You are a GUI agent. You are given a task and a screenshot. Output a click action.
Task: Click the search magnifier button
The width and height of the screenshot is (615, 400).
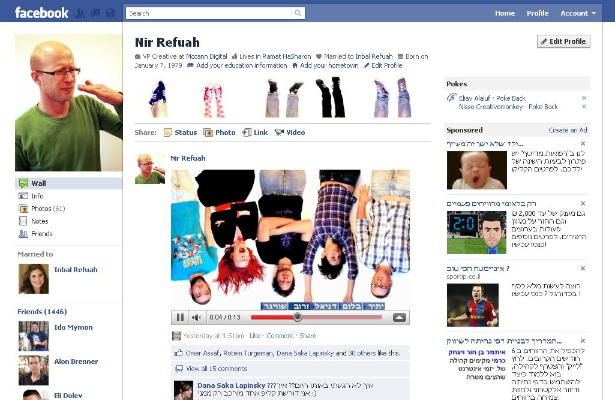tap(298, 13)
